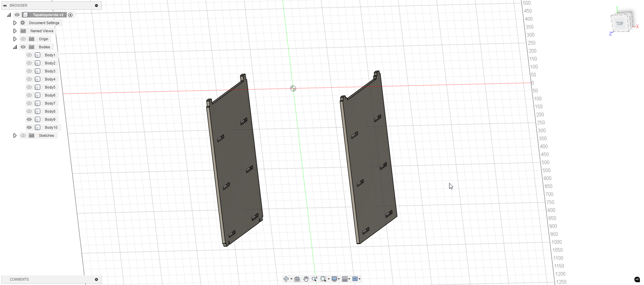Select Body7 in the browser tree
The image size is (644, 285).
(50, 103)
